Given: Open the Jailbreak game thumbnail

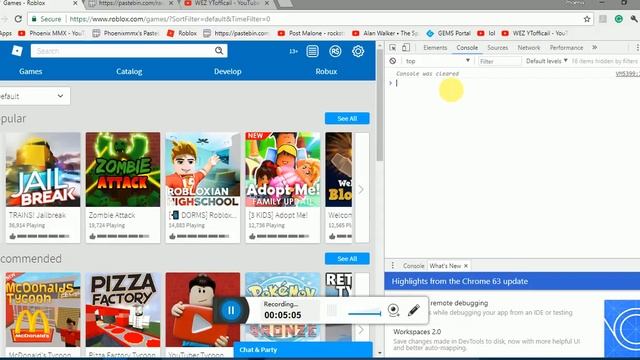Looking at the screenshot, I should pos(43,169).
